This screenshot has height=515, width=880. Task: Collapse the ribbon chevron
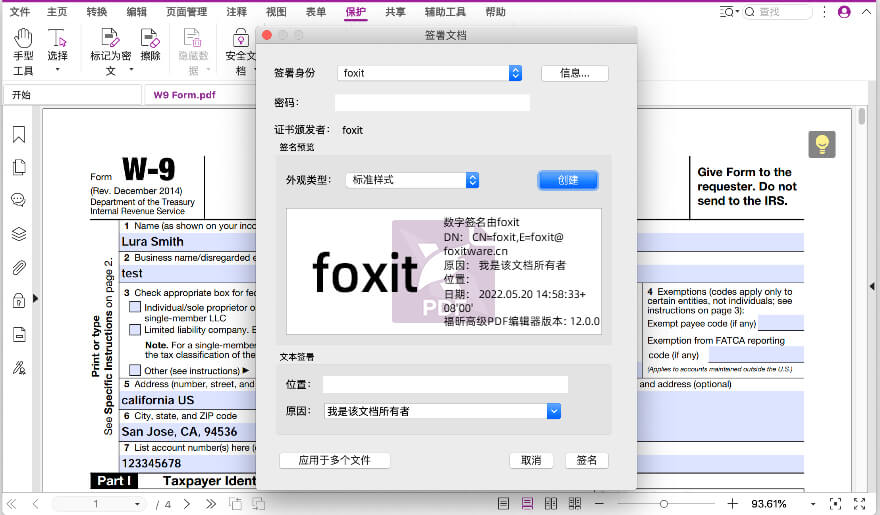pos(866,12)
